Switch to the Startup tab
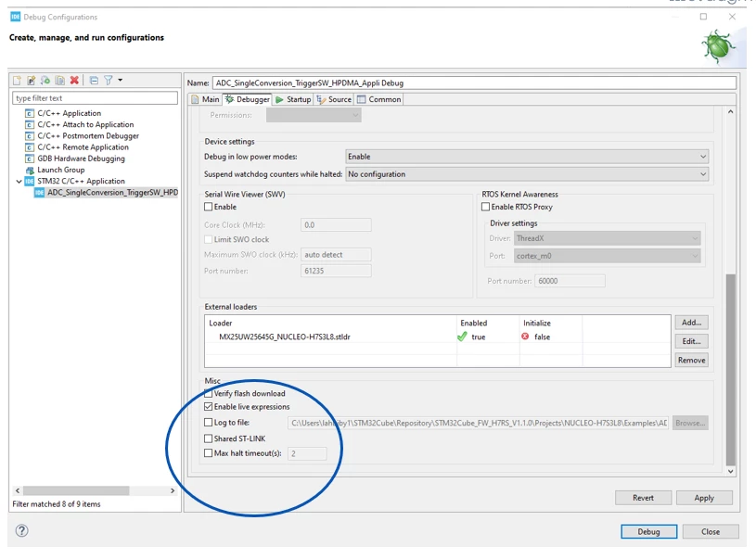Image resolution: width=756 pixels, height=559 pixels. click(293, 99)
